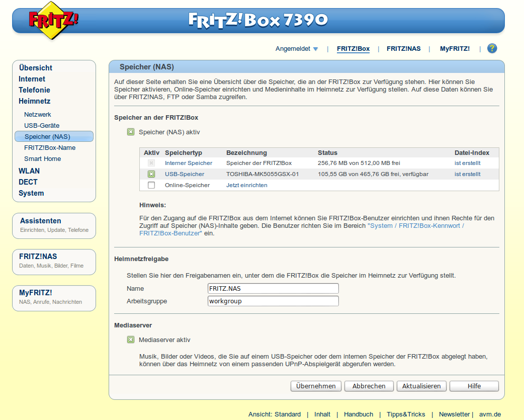
Task: Click the Name input field
Action: (x=273, y=288)
